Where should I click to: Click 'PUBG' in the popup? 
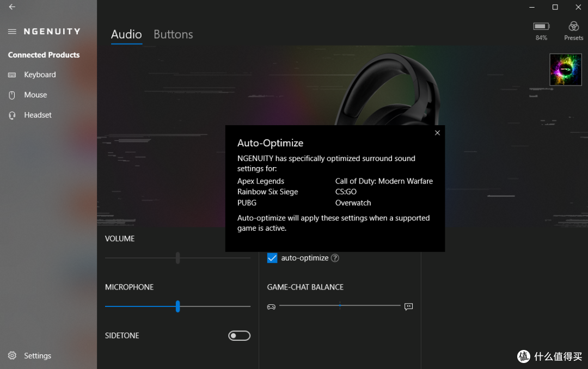tap(247, 203)
